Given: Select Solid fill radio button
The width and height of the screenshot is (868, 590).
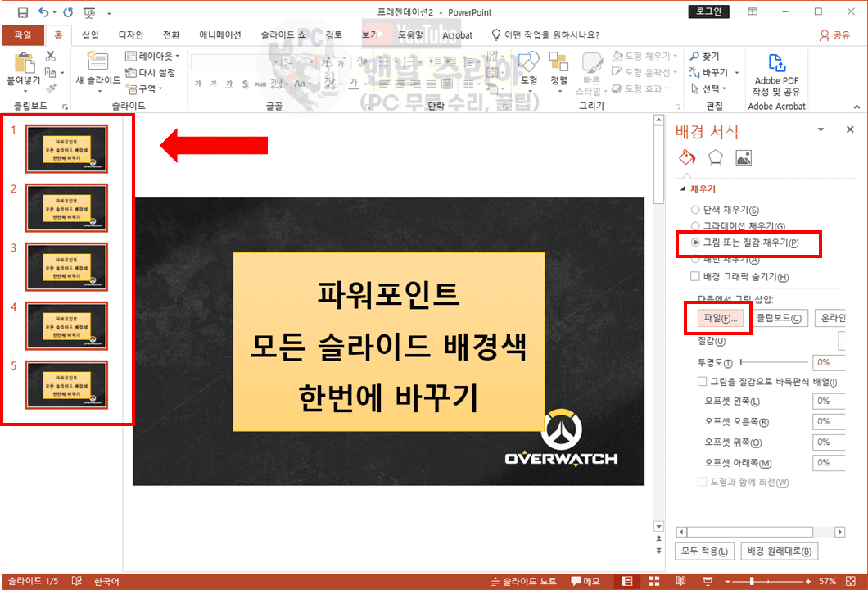Looking at the screenshot, I should [695, 210].
